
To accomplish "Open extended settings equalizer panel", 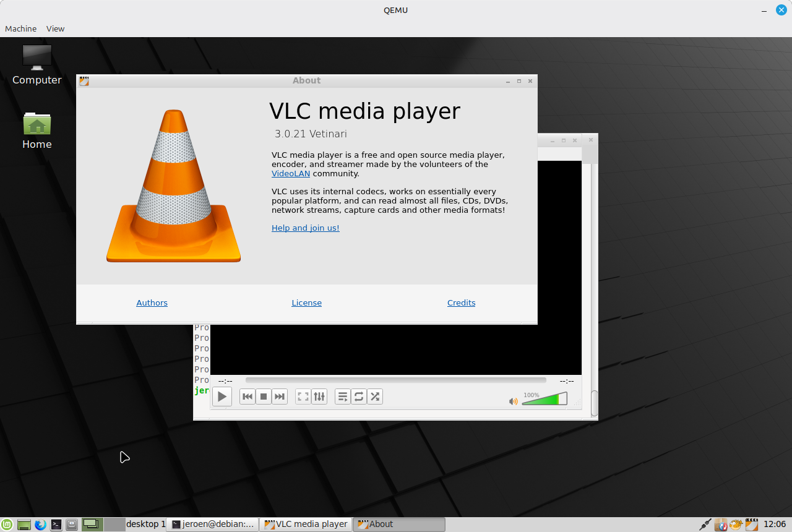I will pyautogui.click(x=319, y=397).
